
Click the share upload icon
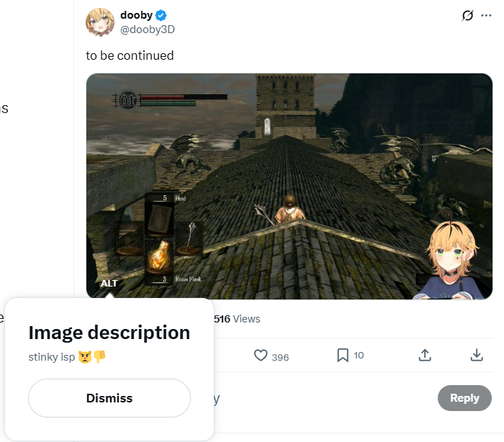[x=425, y=355]
